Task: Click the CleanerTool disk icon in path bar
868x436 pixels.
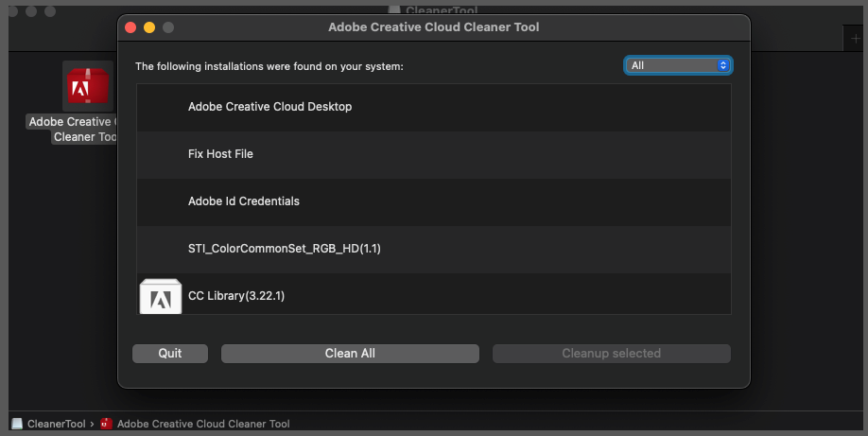Action: 17,424
